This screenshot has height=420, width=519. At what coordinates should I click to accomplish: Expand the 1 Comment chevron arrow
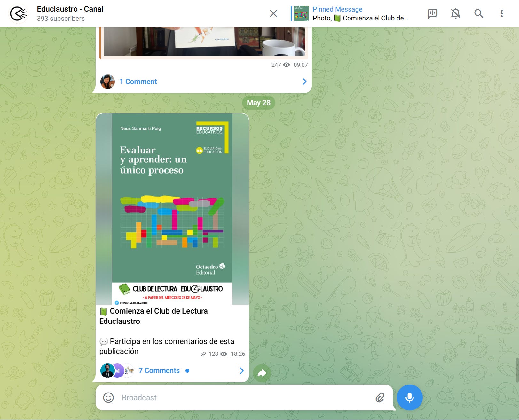[x=304, y=82]
